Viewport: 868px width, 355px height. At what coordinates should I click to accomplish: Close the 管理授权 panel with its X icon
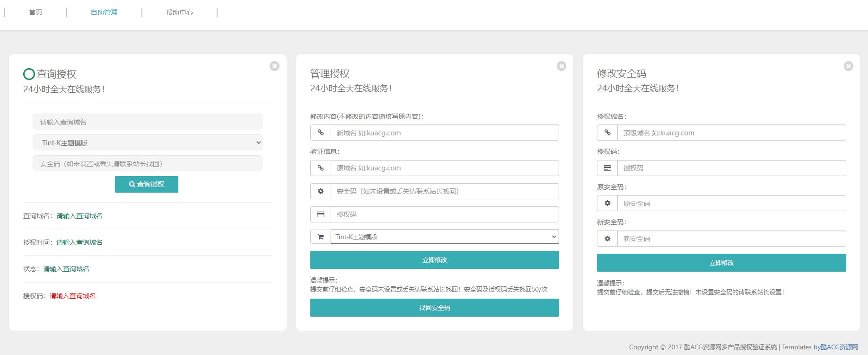[x=561, y=66]
